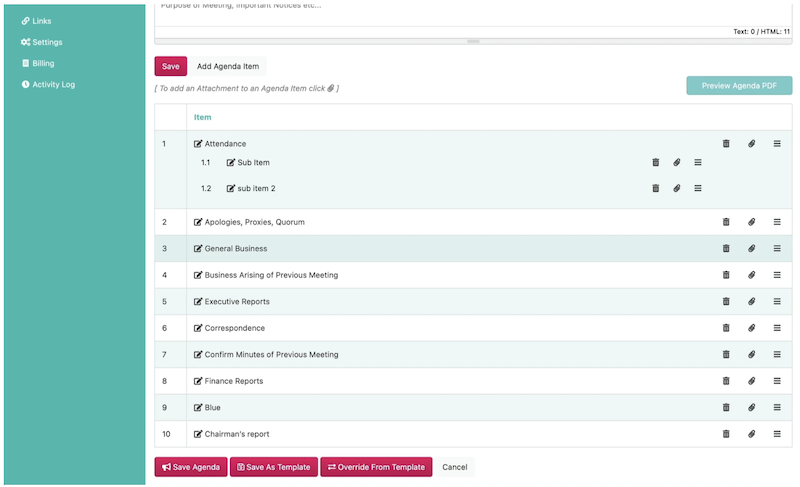Click reorder handle for sub item 2
The image size is (800, 487).
click(x=697, y=189)
